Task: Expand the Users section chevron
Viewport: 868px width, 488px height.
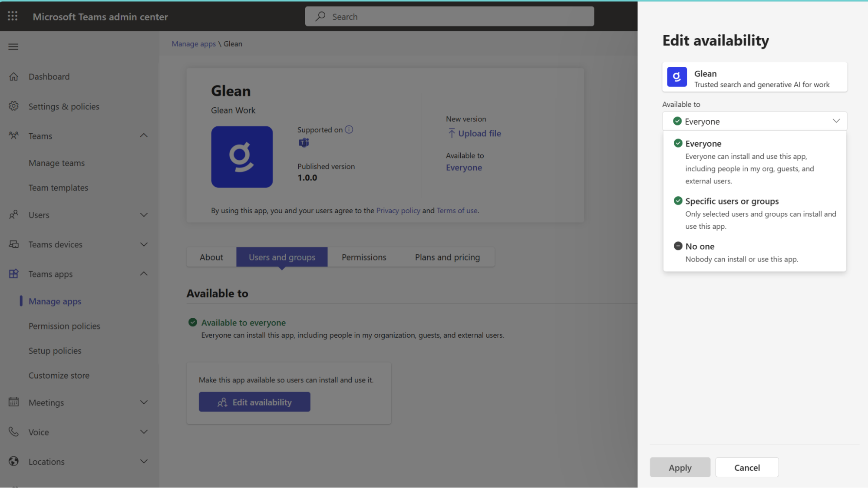Action: pyautogui.click(x=144, y=214)
